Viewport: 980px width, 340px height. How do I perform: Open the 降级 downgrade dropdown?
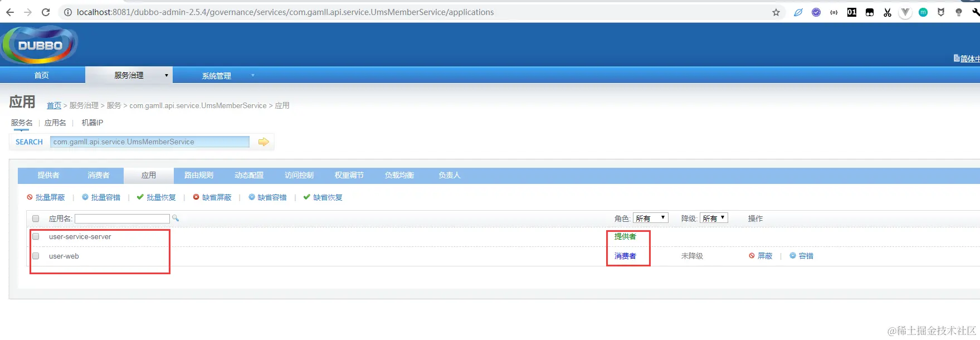point(714,218)
